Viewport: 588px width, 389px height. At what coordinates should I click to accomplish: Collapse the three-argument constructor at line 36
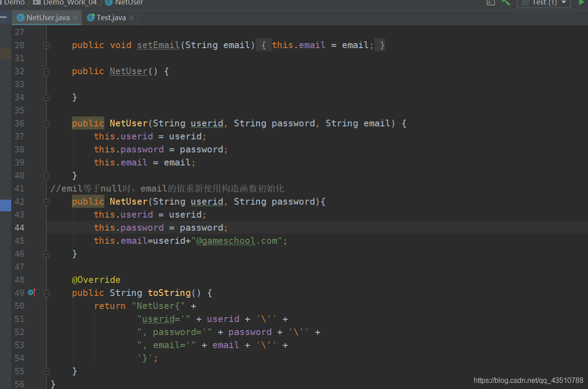46,124
